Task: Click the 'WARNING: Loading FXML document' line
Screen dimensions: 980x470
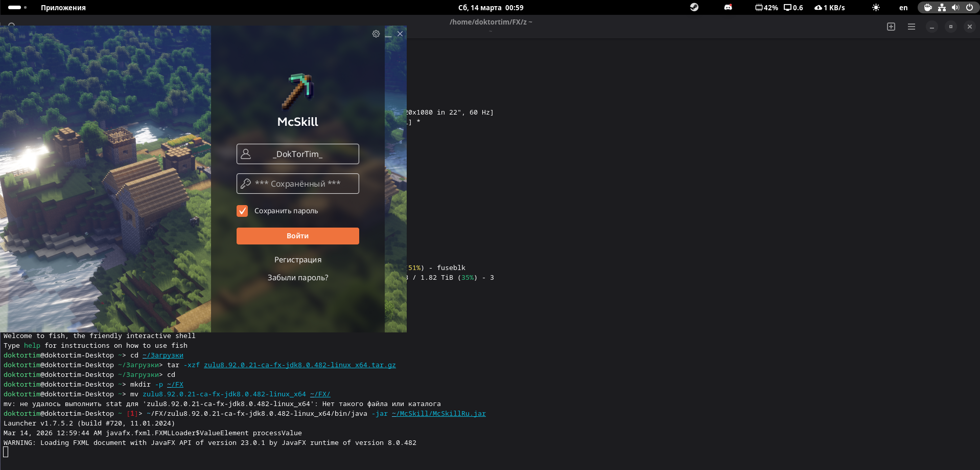Action: pyautogui.click(x=210, y=443)
